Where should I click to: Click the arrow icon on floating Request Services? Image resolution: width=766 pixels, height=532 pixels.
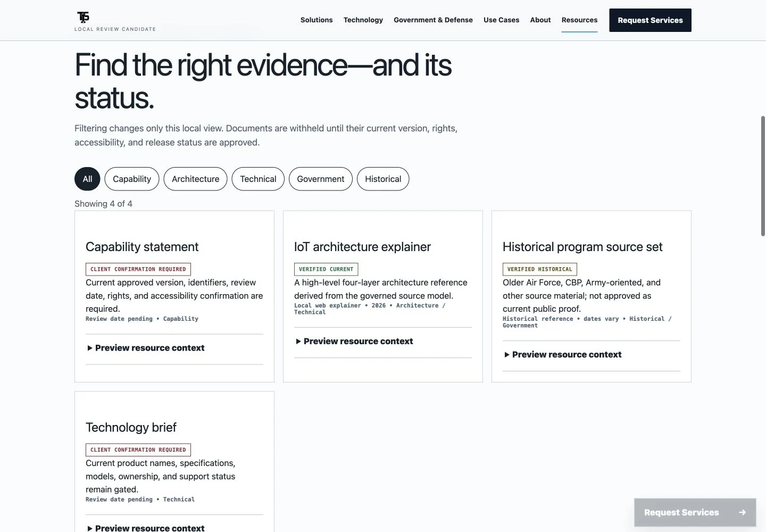(742, 512)
